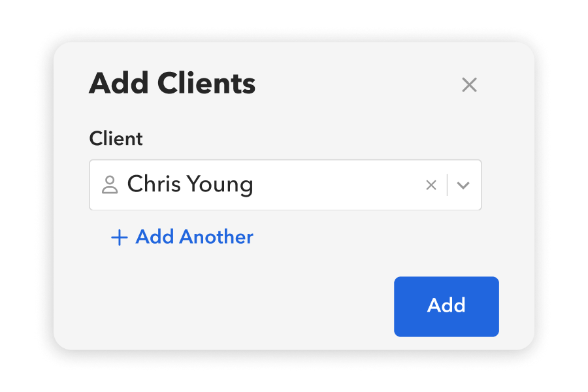Select the Client field label

pyautogui.click(x=116, y=139)
